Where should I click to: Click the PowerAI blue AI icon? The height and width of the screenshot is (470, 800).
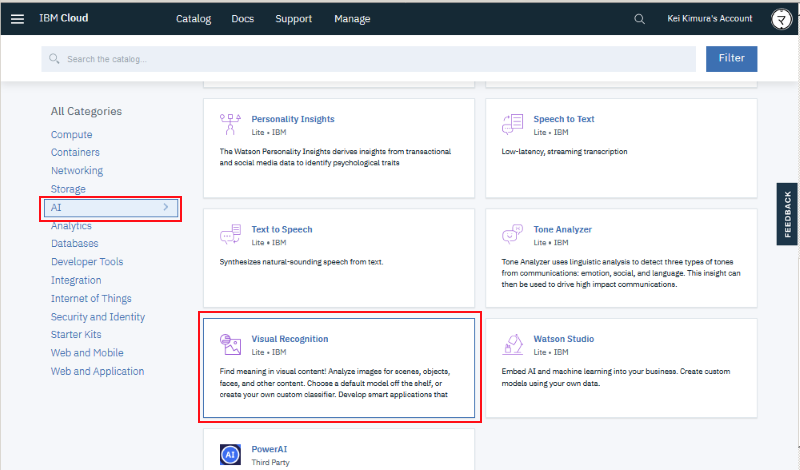coord(230,454)
